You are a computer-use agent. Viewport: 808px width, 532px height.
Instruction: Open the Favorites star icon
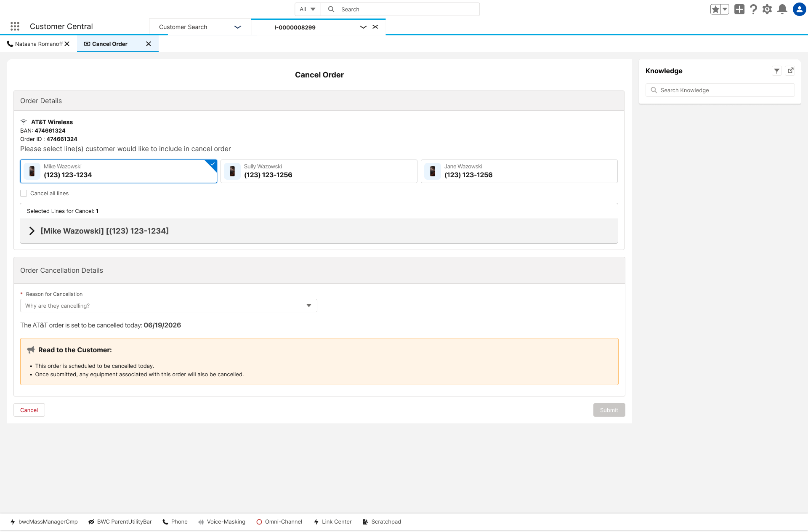(x=715, y=9)
